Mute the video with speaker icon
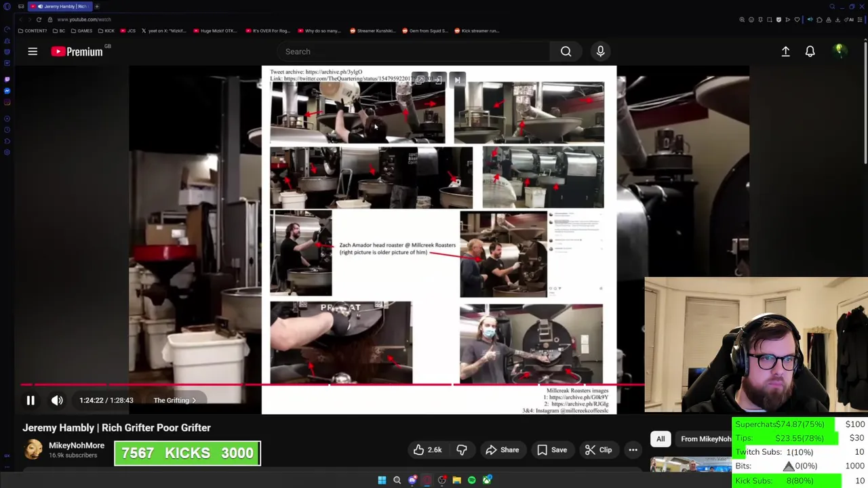Viewport: 868px width, 488px height. click(57, 401)
